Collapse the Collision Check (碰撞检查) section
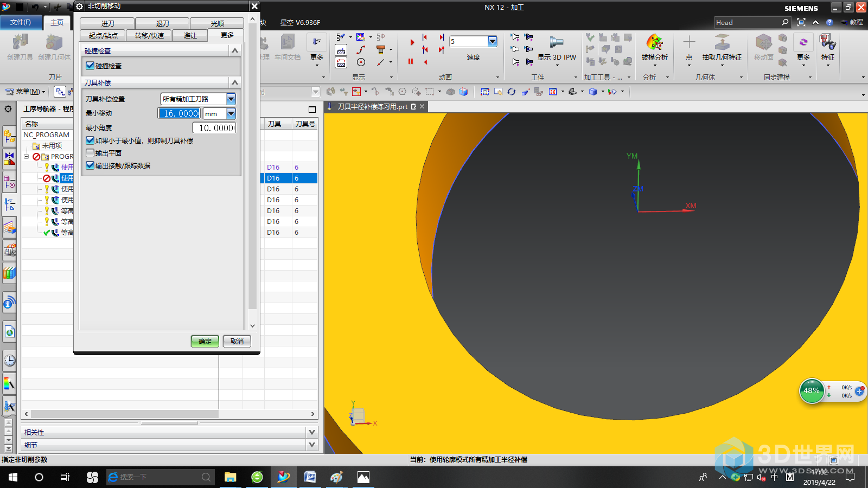Screen dimensions: 868x488 pyautogui.click(x=235, y=50)
